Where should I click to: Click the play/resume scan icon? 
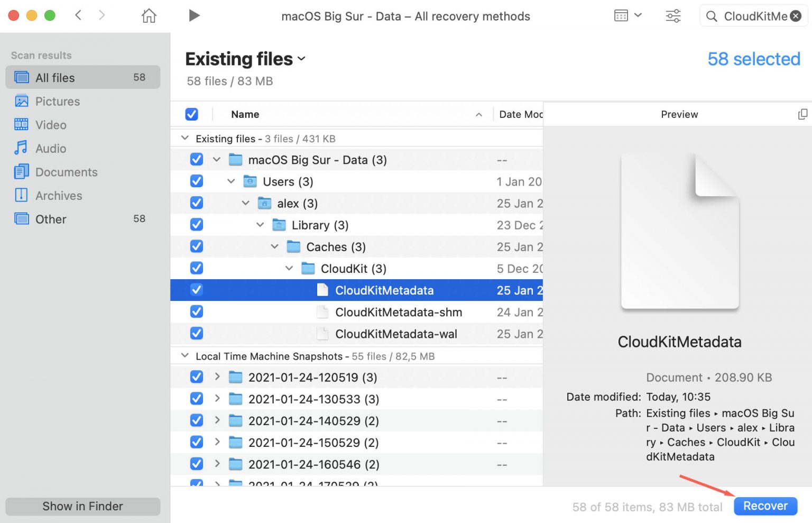pyautogui.click(x=194, y=16)
